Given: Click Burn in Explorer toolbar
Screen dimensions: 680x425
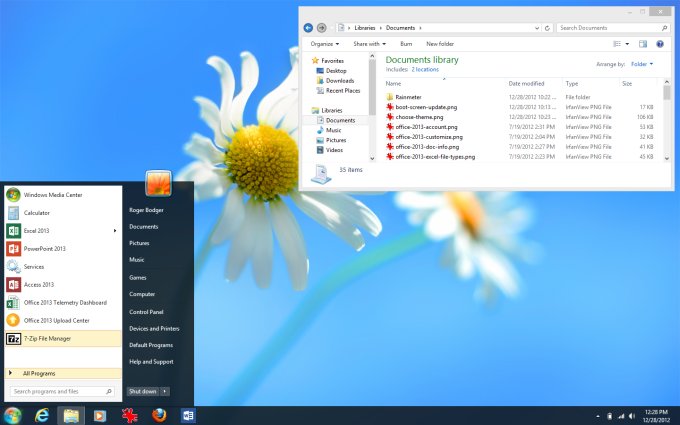Looking at the screenshot, I should click(406, 44).
